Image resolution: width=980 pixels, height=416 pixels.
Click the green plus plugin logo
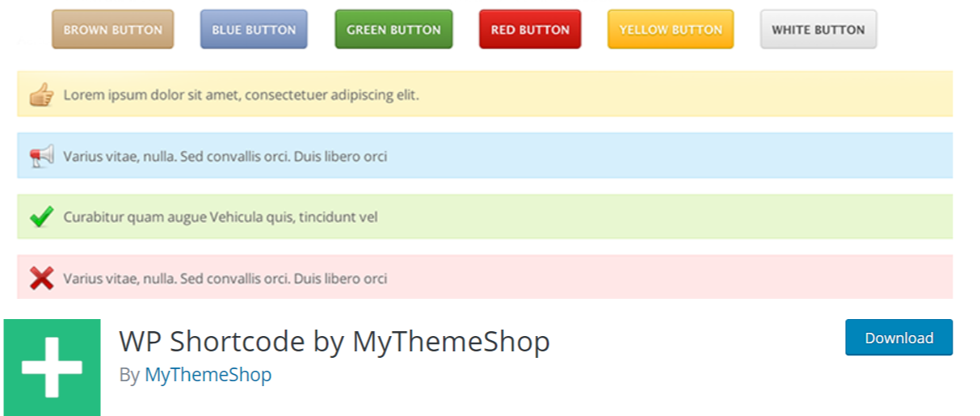click(x=52, y=368)
